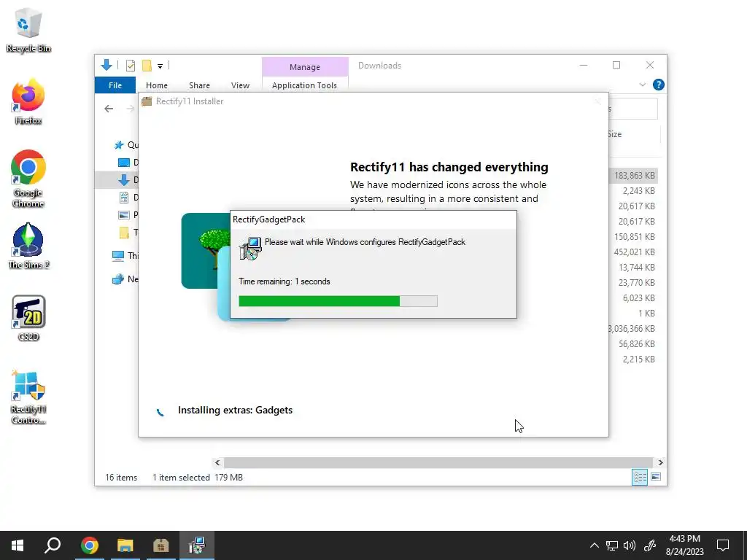Viewport: 747px width, 560px height.
Task: Launch Firefox from the desktop
Action: point(28,102)
